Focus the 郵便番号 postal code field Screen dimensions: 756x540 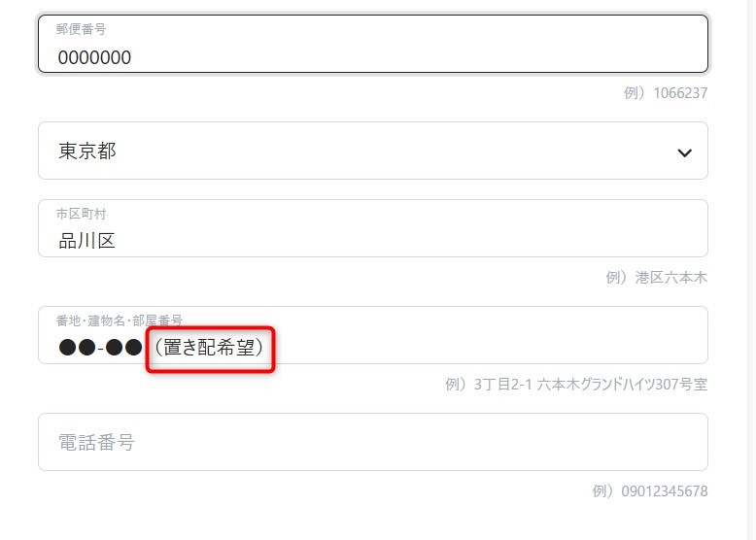tap(373, 44)
